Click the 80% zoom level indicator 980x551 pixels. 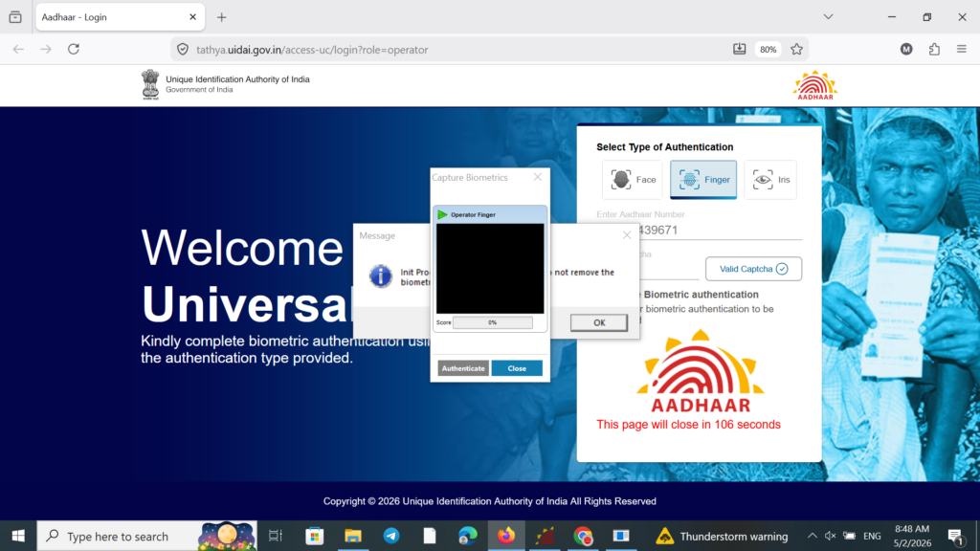(768, 50)
